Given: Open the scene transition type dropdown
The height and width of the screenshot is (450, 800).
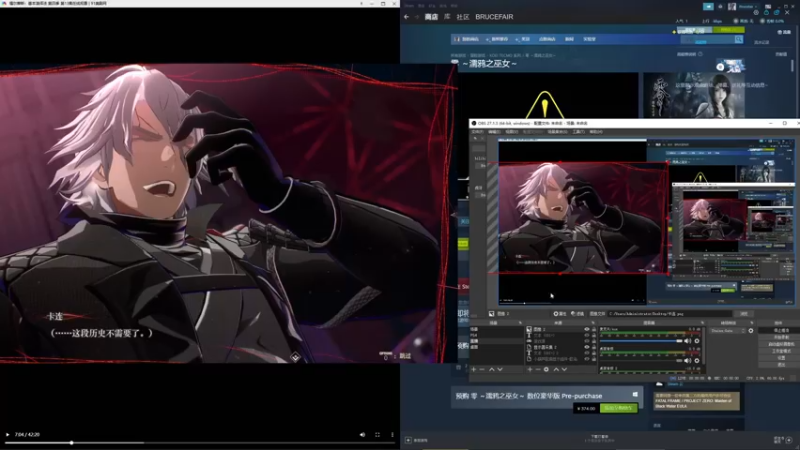Looking at the screenshot, I should point(728,331).
